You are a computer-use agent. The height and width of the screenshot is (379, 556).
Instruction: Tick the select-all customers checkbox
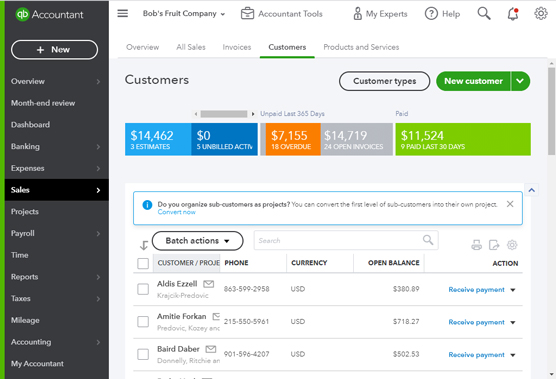click(143, 263)
